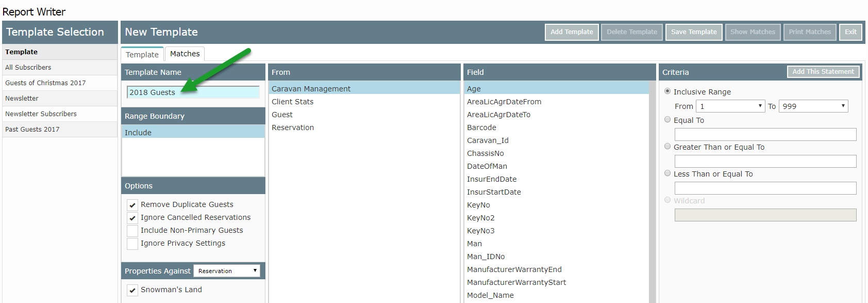Select the KeyNo2 field
This screenshot has height=303, width=868.
point(556,218)
